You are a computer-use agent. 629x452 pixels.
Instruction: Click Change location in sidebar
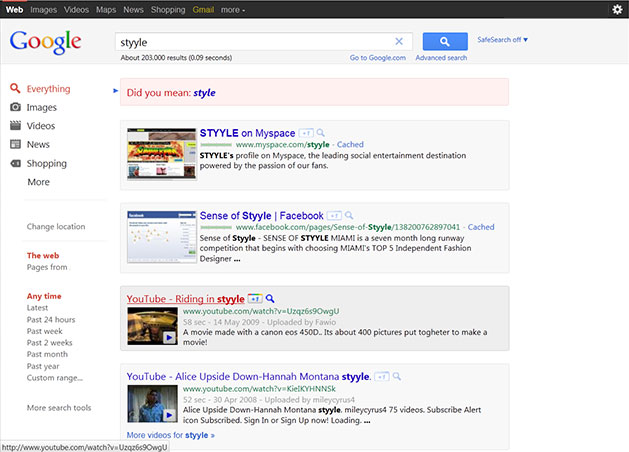point(56,227)
